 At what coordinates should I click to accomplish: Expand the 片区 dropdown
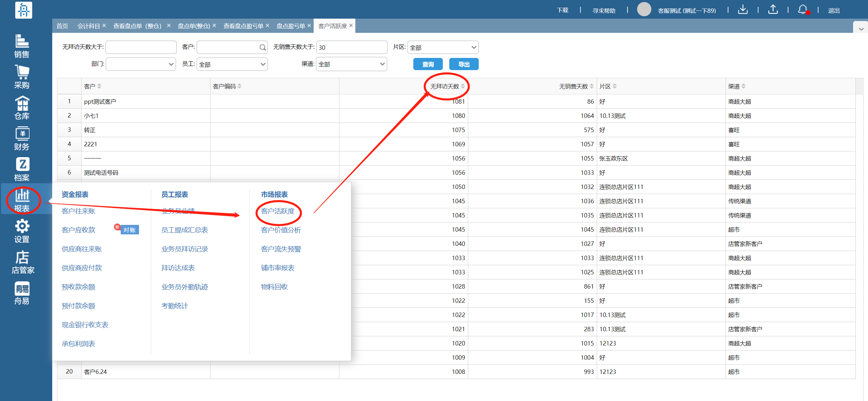(443, 47)
